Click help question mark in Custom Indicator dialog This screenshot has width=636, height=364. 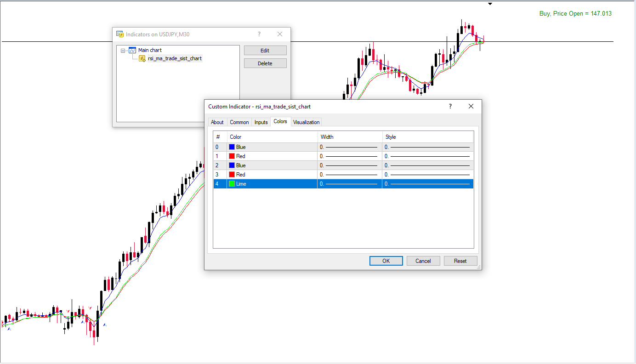tap(450, 106)
